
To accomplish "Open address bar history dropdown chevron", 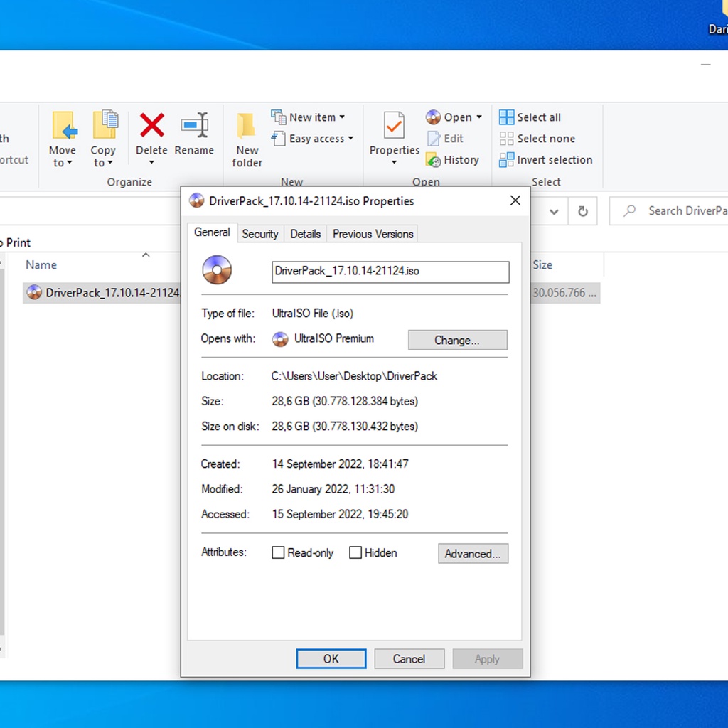I will point(554,212).
